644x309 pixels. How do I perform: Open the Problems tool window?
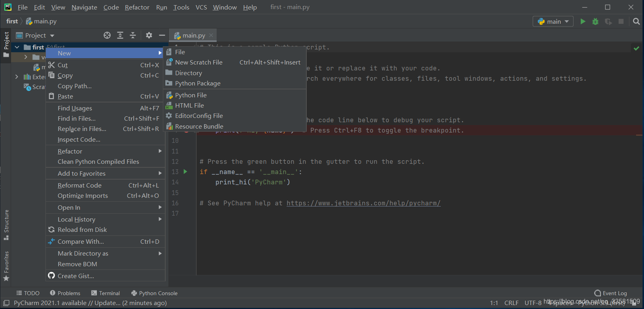point(65,293)
